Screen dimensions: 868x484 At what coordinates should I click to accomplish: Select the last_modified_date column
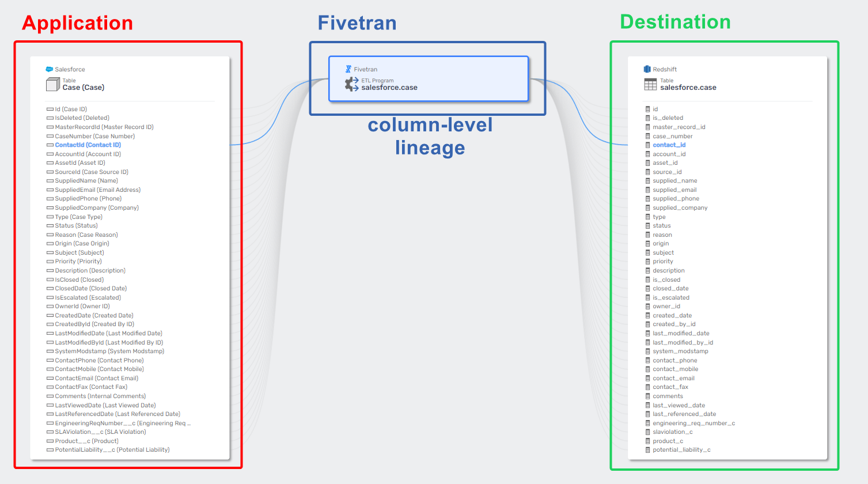tap(681, 334)
